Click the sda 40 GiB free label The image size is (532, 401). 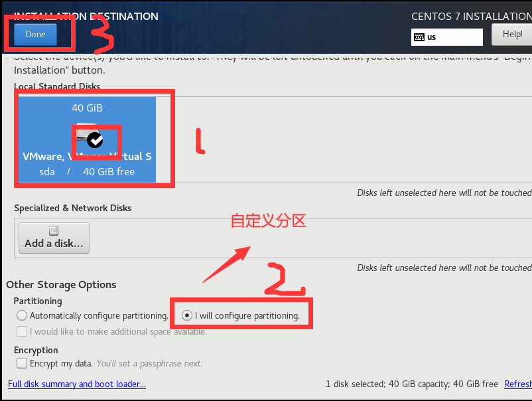point(87,172)
